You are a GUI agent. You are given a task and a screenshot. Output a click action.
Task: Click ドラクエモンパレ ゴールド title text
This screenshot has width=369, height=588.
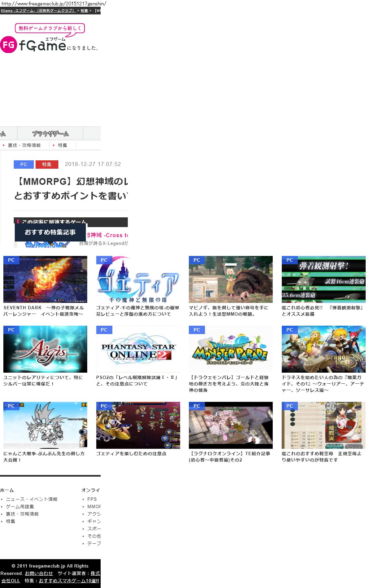click(x=229, y=384)
